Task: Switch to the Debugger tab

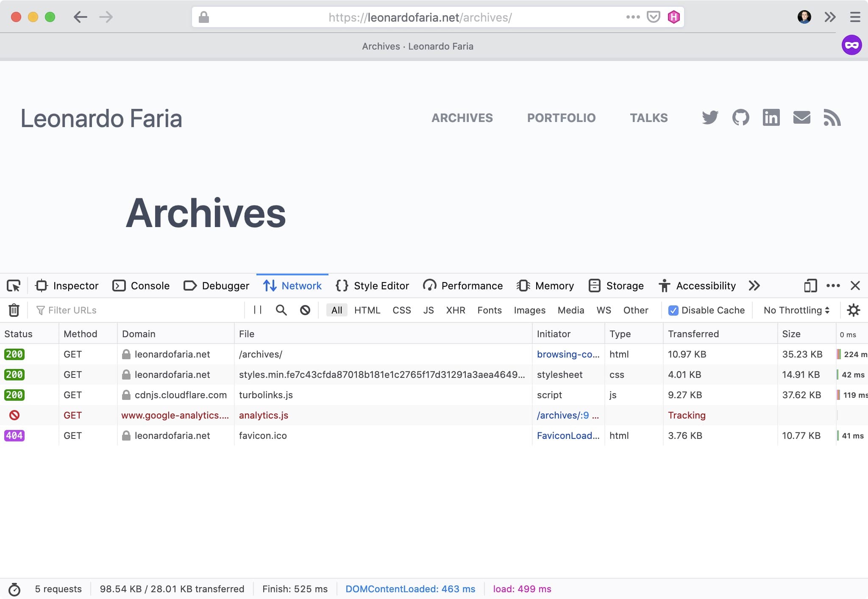Action: click(216, 286)
